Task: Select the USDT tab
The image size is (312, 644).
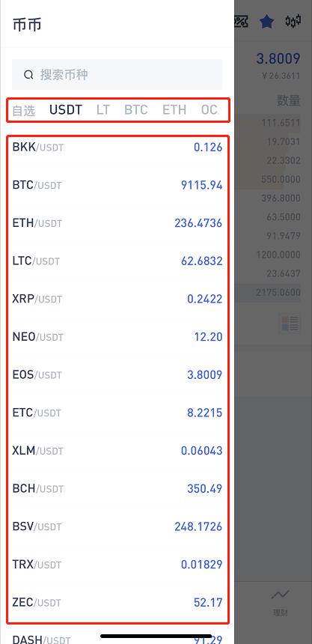Action: click(x=66, y=109)
